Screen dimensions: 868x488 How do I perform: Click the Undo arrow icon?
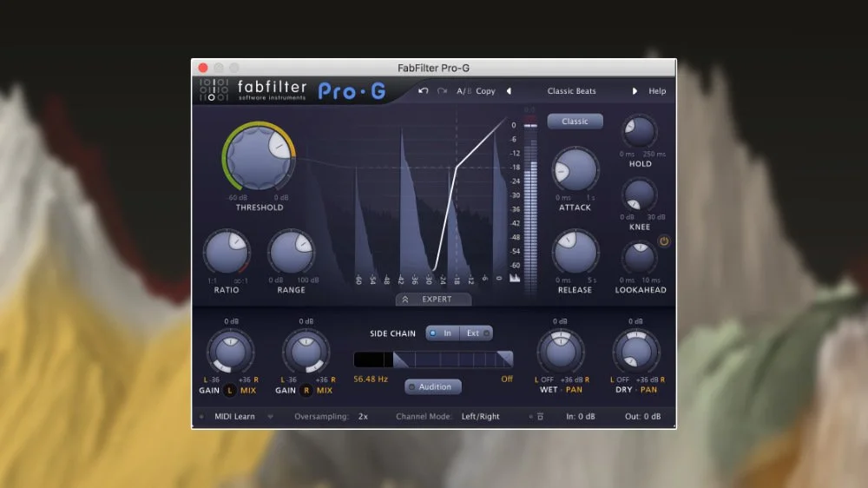pyautogui.click(x=424, y=91)
